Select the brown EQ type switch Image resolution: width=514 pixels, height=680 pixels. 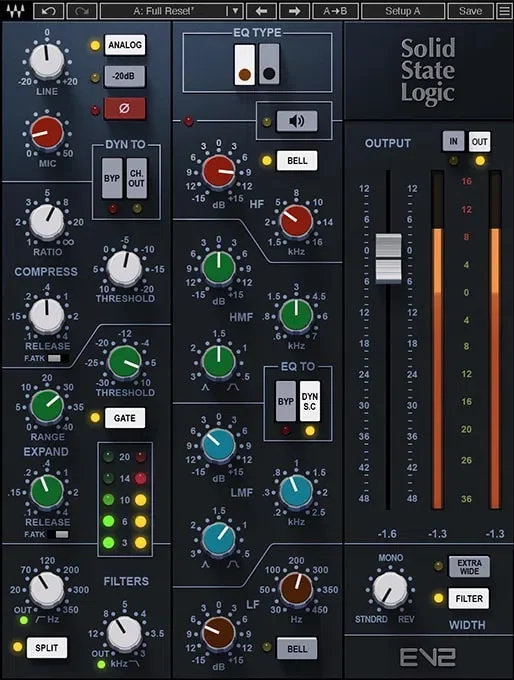(x=244, y=64)
